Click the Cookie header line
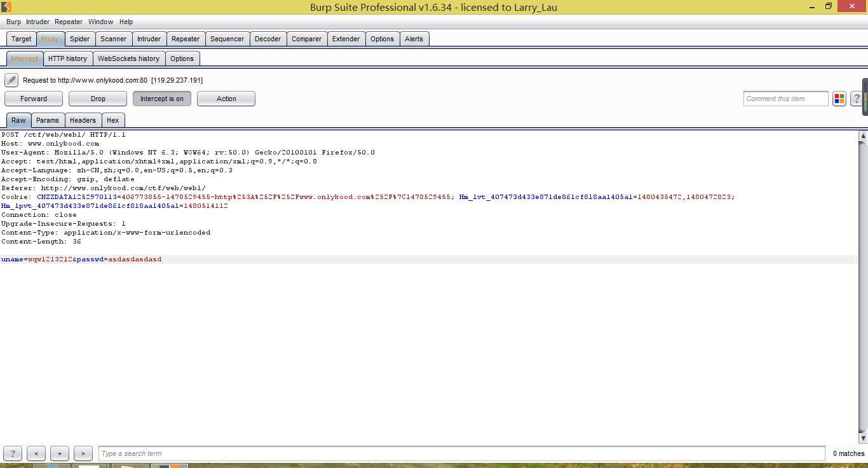 click(368, 202)
